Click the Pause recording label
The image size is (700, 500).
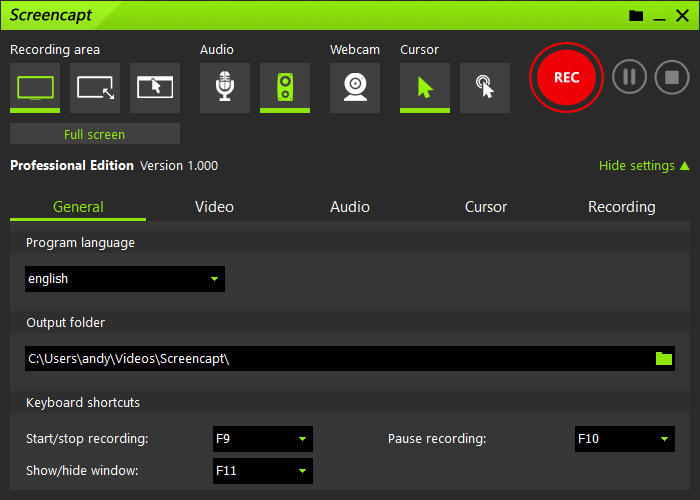pyautogui.click(x=437, y=439)
